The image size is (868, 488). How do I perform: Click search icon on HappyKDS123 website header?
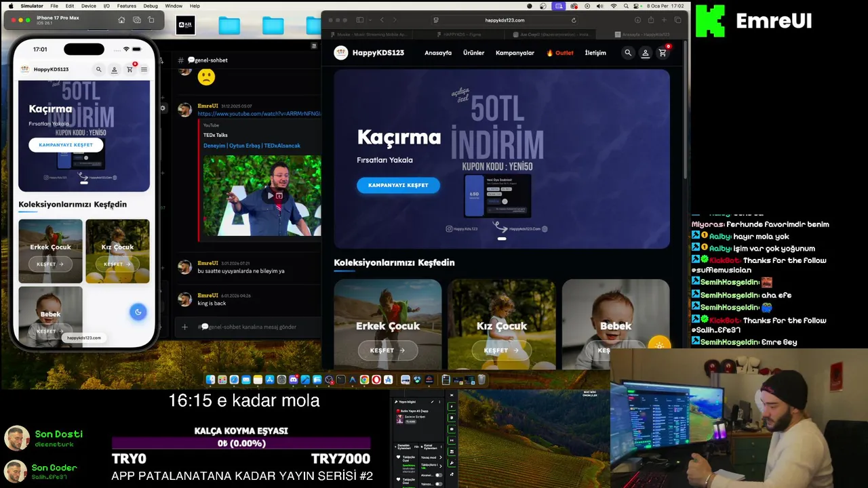tap(628, 53)
